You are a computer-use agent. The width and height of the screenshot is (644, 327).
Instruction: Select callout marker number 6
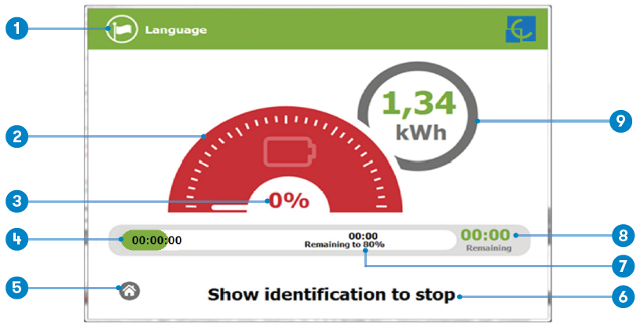click(x=621, y=297)
